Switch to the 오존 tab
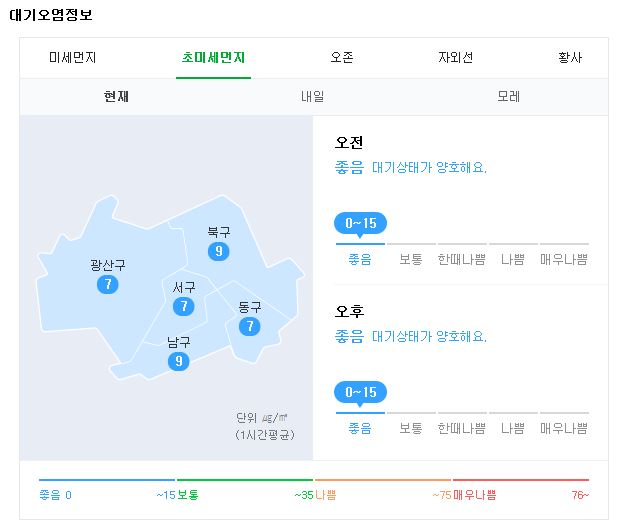 [342, 57]
